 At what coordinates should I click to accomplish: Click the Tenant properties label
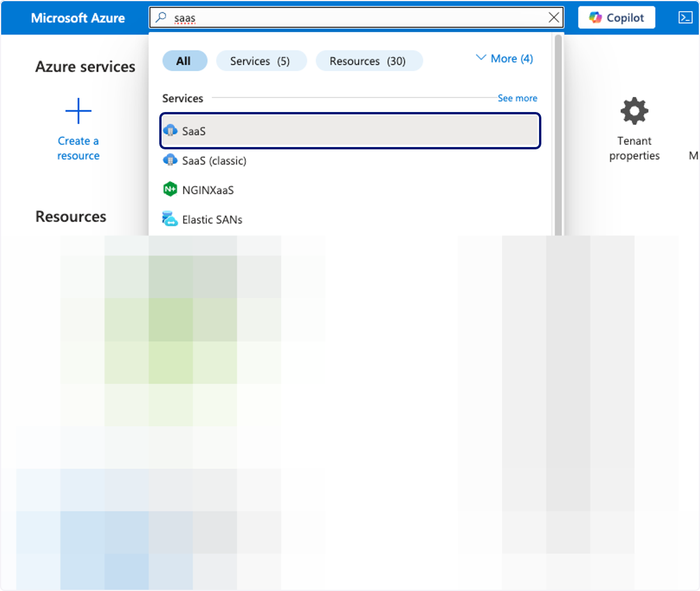(x=634, y=148)
